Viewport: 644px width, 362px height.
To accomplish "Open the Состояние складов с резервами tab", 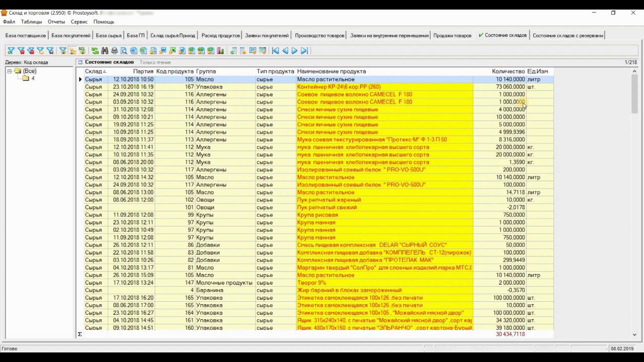I will coord(568,36).
